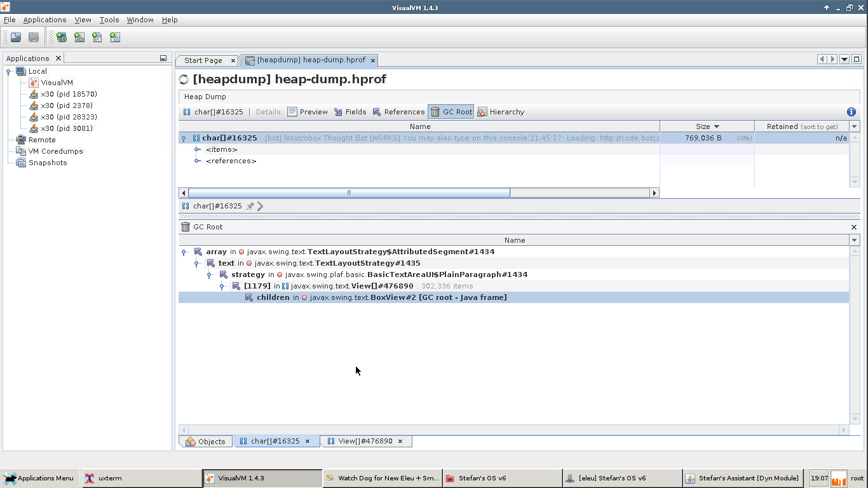Enable the Hierarchy details view

pos(501,112)
